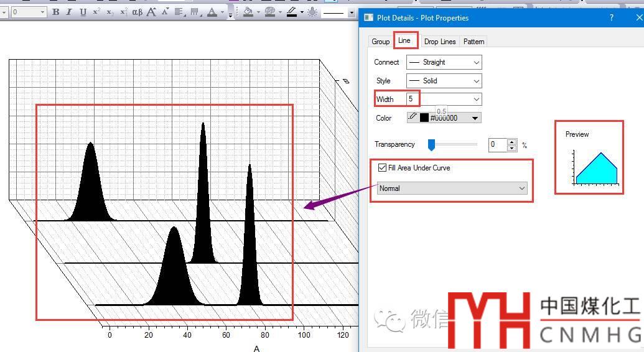Switch to the Pattern tab

tap(474, 42)
